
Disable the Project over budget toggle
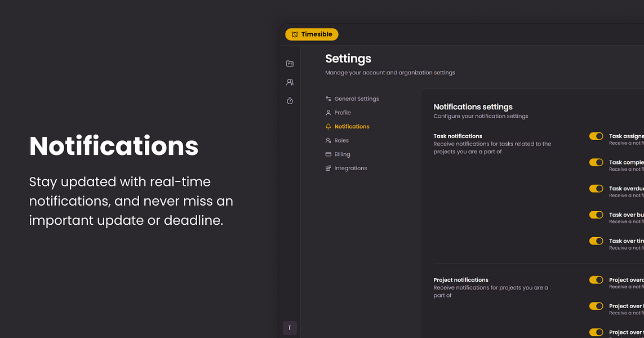tap(596, 306)
